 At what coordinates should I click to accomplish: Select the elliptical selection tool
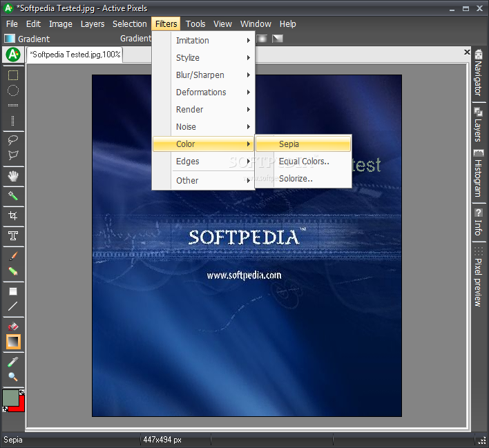(13, 90)
